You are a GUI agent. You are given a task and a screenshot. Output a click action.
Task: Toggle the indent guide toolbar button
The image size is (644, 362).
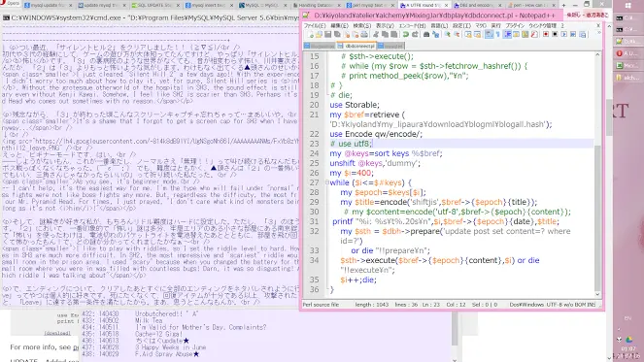(x=508, y=34)
